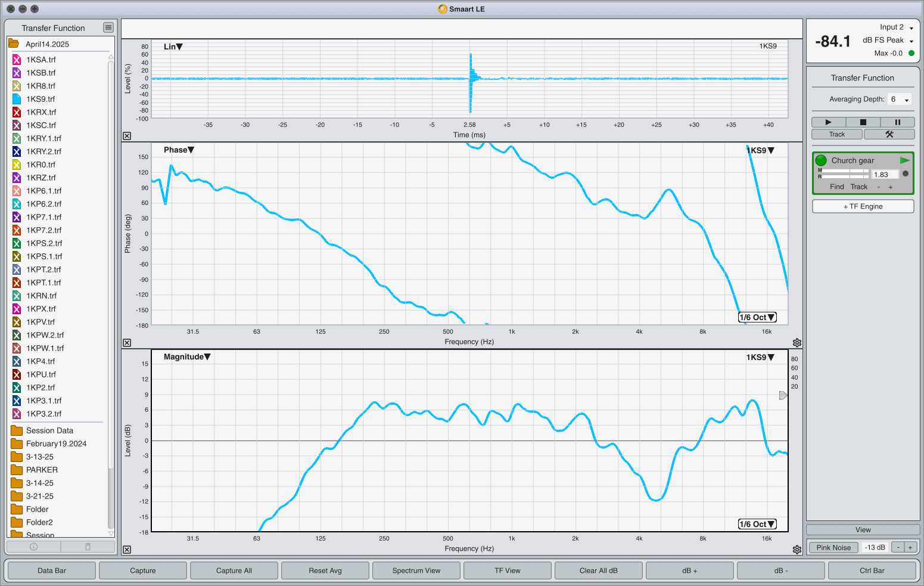The image size is (924, 586).
Task: Click the info icon below the file list
Action: click(33, 547)
